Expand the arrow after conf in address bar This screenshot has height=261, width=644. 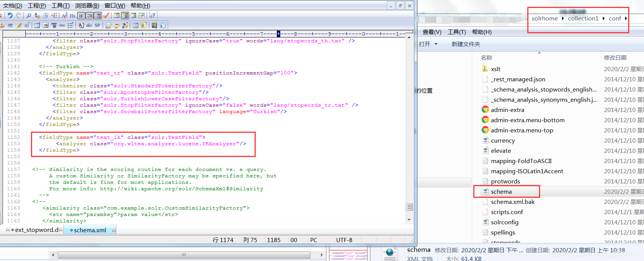[x=626, y=18]
